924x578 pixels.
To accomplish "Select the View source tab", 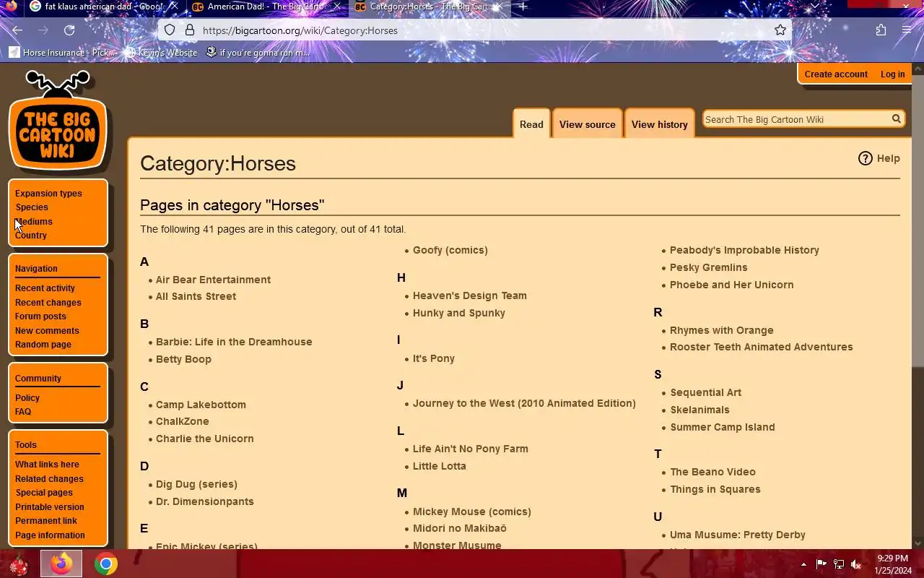I will point(587,124).
